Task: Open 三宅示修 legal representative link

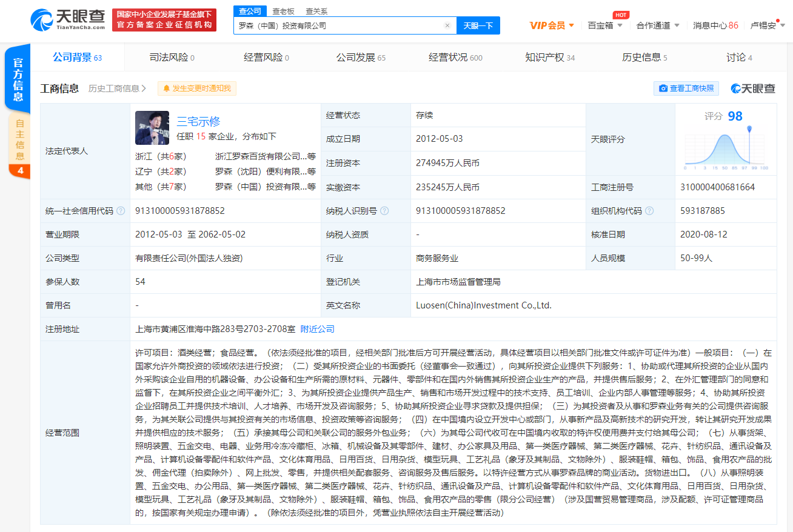Action: (x=198, y=121)
